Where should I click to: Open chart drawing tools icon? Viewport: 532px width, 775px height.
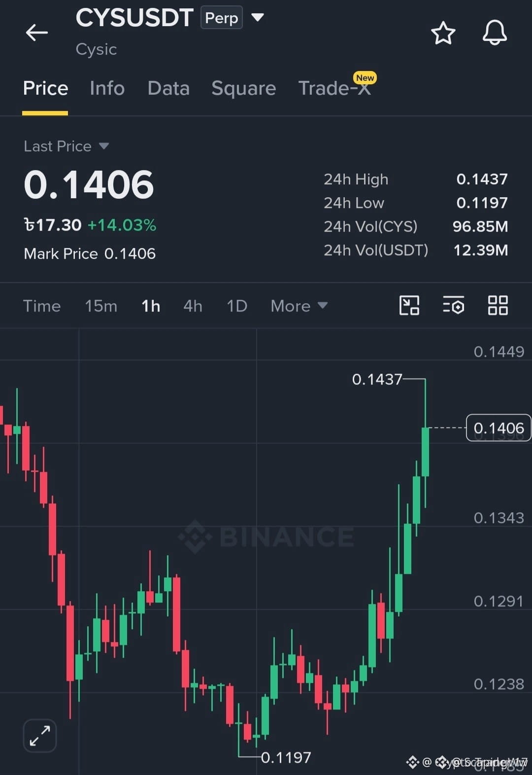coord(409,305)
